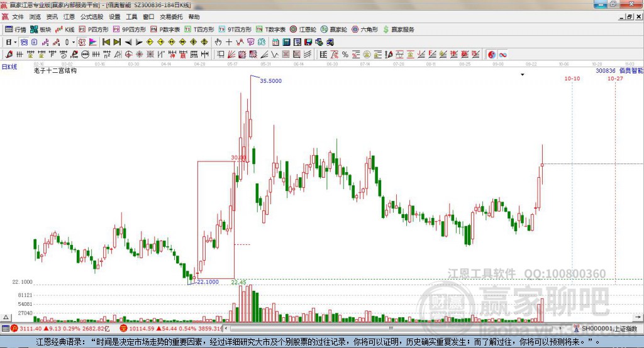
Task: Open the 交易委托 menu
Action: tap(171, 17)
